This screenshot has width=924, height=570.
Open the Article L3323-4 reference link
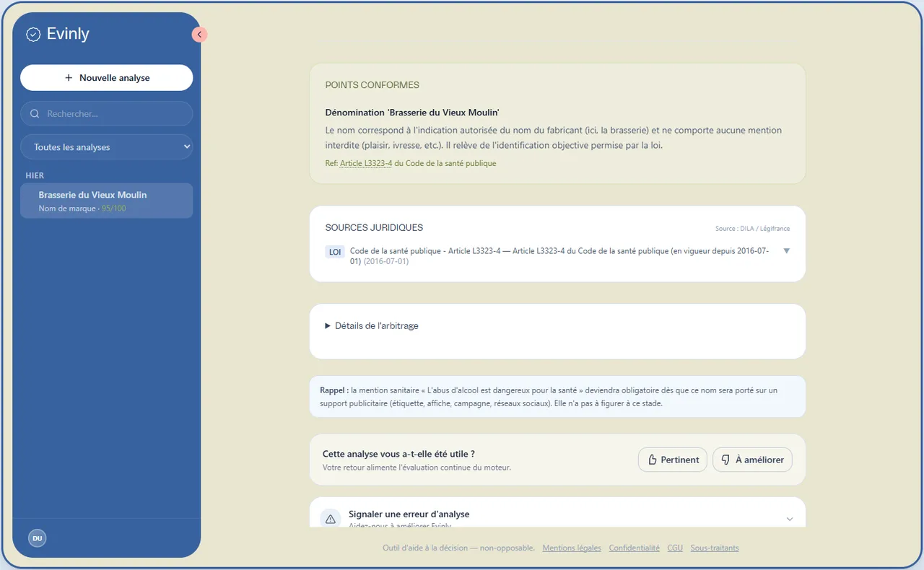click(366, 164)
